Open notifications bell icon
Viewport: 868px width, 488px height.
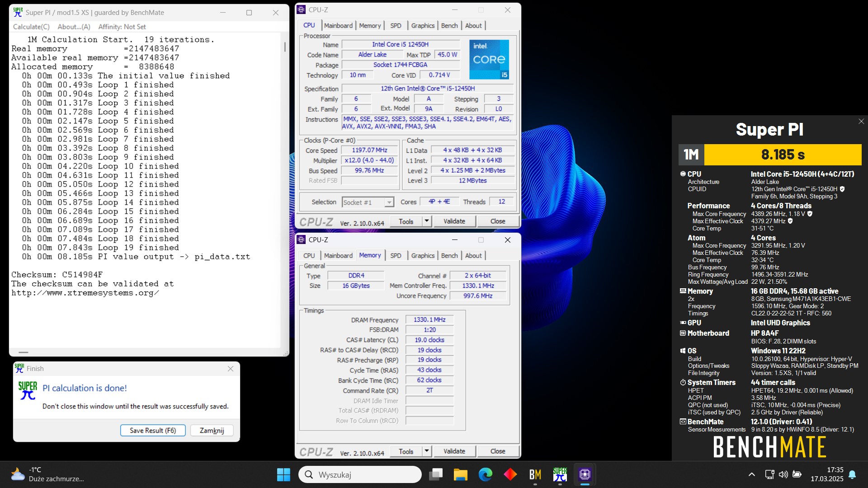click(x=852, y=474)
